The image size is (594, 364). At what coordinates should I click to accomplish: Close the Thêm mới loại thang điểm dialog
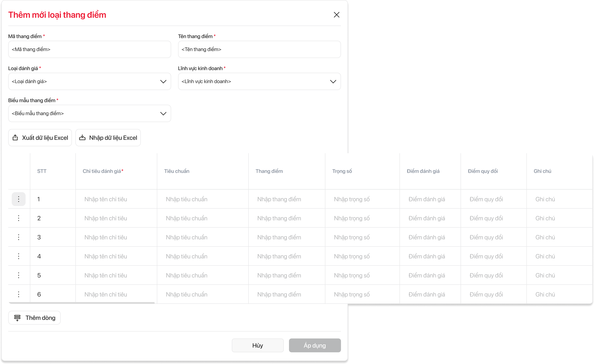click(337, 15)
